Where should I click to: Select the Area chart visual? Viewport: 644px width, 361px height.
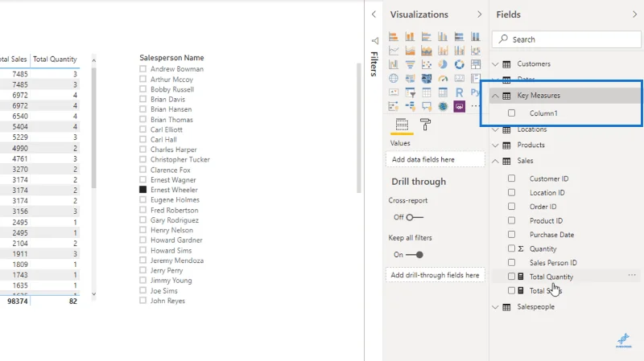click(x=410, y=51)
